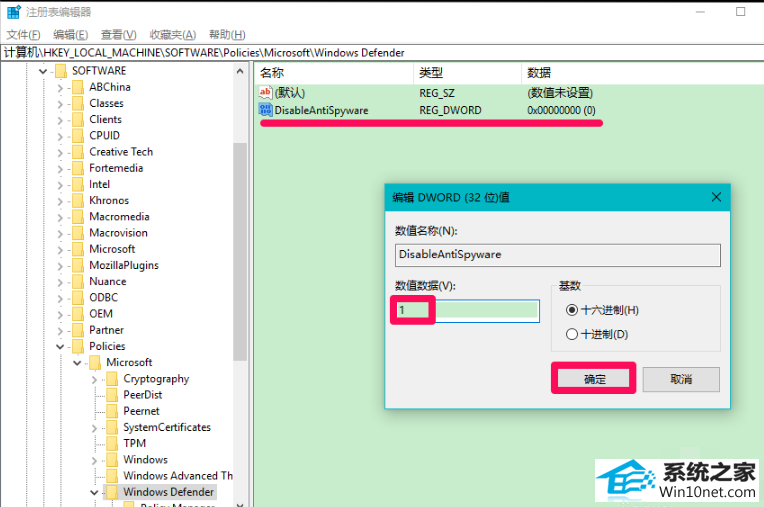Select the SystemCertificates tree item
The width and height of the screenshot is (764, 507).
[x=167, y=428]
